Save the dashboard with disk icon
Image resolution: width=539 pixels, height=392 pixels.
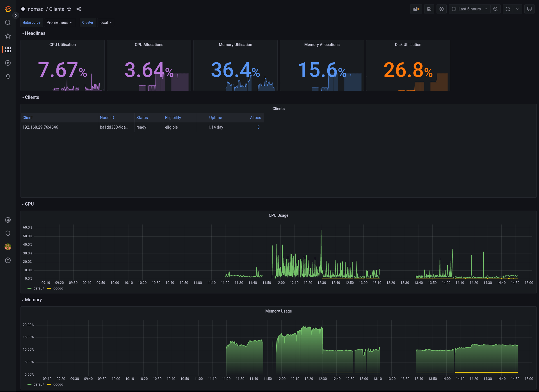429,9
